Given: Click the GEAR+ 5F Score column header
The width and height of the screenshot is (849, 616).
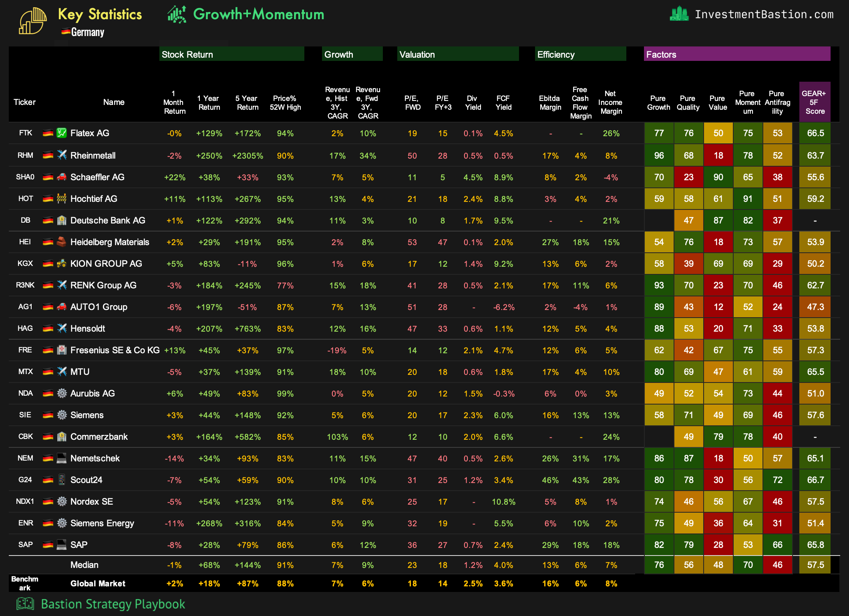Looking at the screenshot, I should [814, 102].
